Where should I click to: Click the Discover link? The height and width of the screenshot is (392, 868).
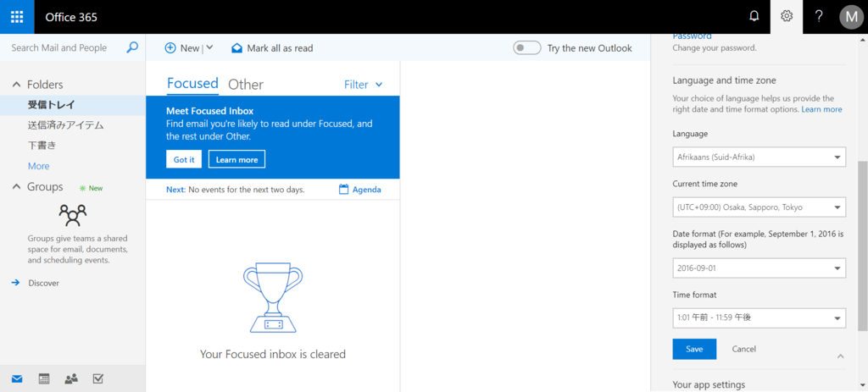(44, 283)
